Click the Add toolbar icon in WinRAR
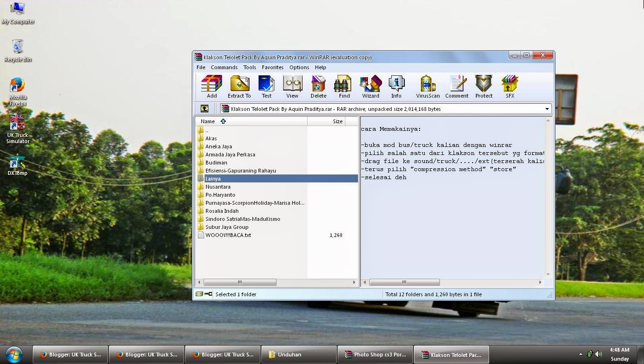 point(212,86)
